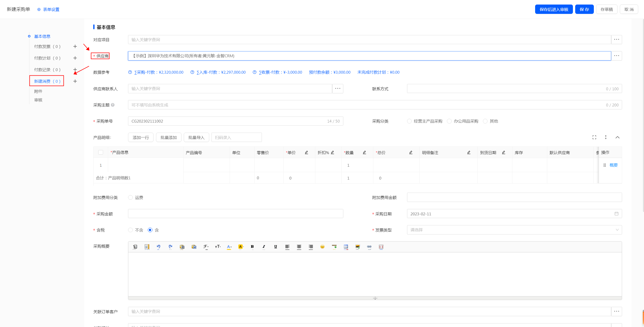Click drag handle in product row 1
Image resolution: width=644 pixels, height=327 pixels.
click(605, 165)
